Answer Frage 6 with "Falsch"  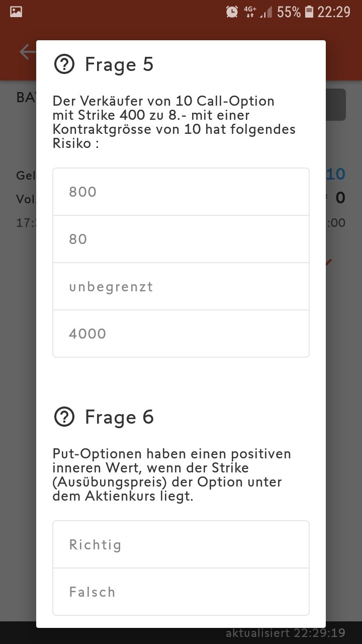[181, 592]
